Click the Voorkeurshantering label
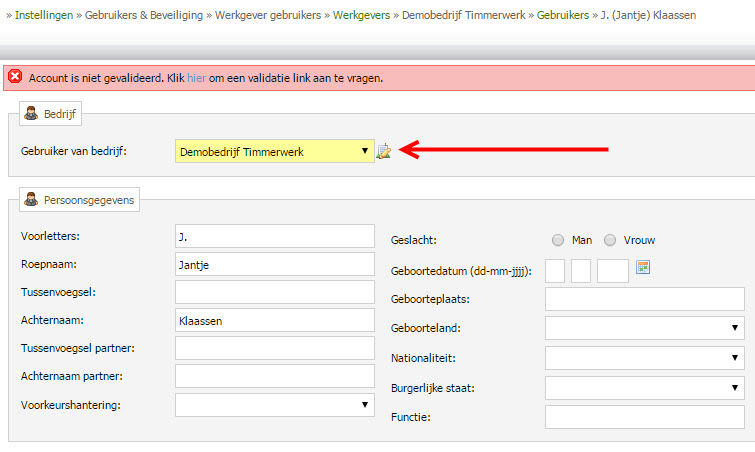This screenshot has width=755, height=452. 71,405
